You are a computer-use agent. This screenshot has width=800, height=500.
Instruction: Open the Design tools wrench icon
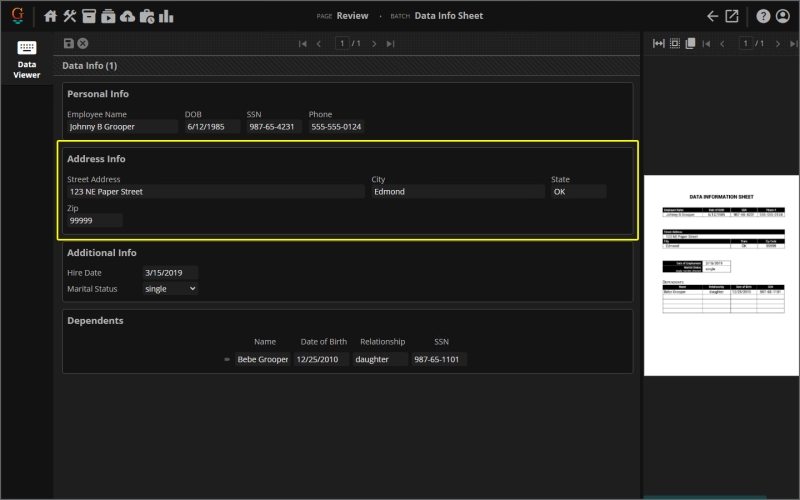(x=69, y=16)
